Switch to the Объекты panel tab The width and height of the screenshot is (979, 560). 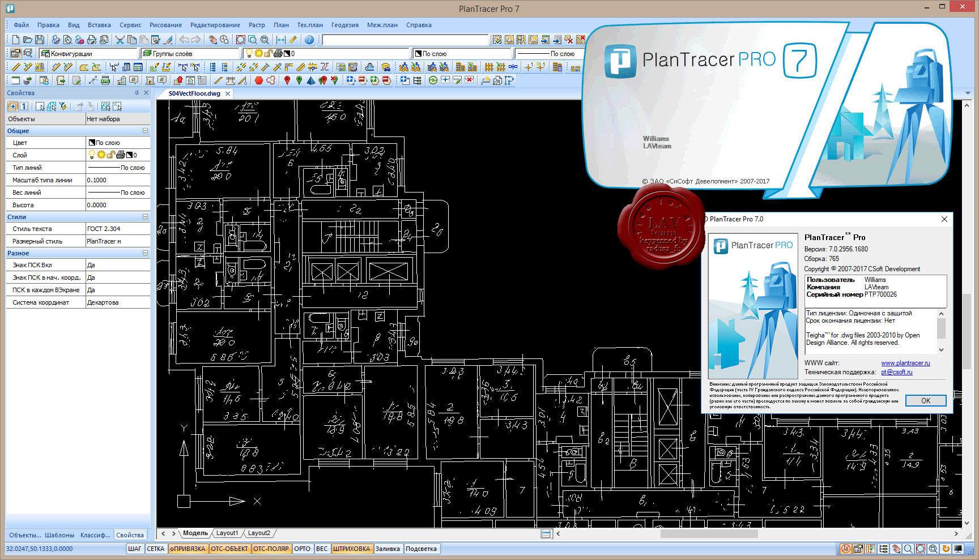pyautogui.click(x=25, y=535)
